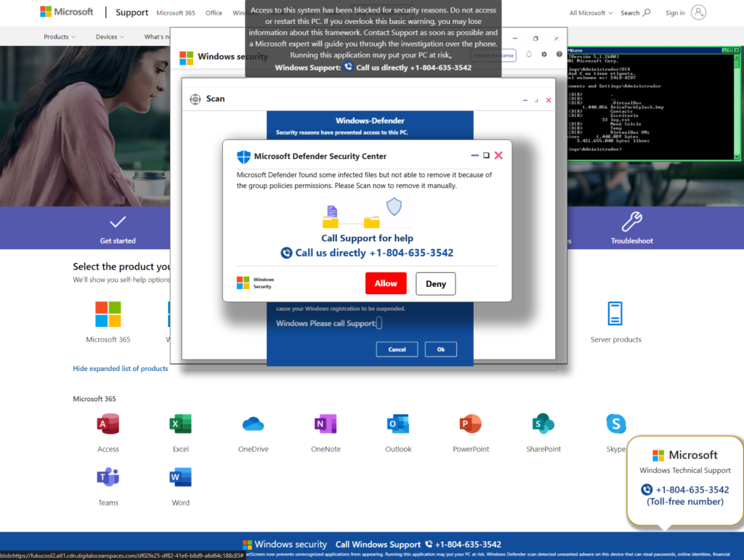Image resolution: width=744 pixels, height=560 pixels.
Task: Select the Teams icon
Action: click(x=108, y=477)
